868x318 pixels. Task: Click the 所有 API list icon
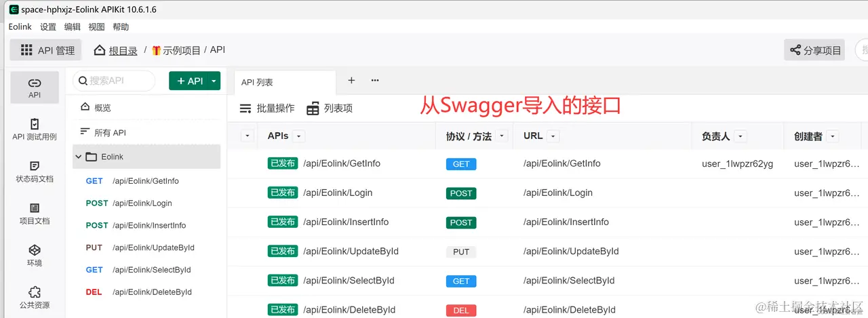point(85,132)
